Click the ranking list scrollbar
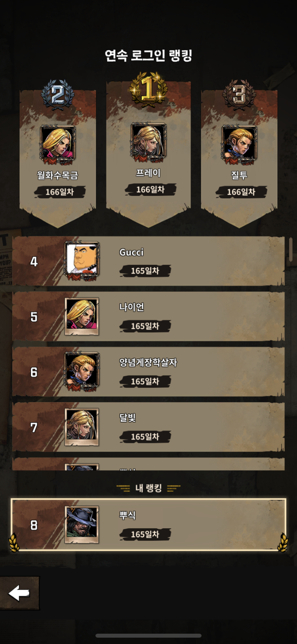297x644 pixels. tap(291, 249)
